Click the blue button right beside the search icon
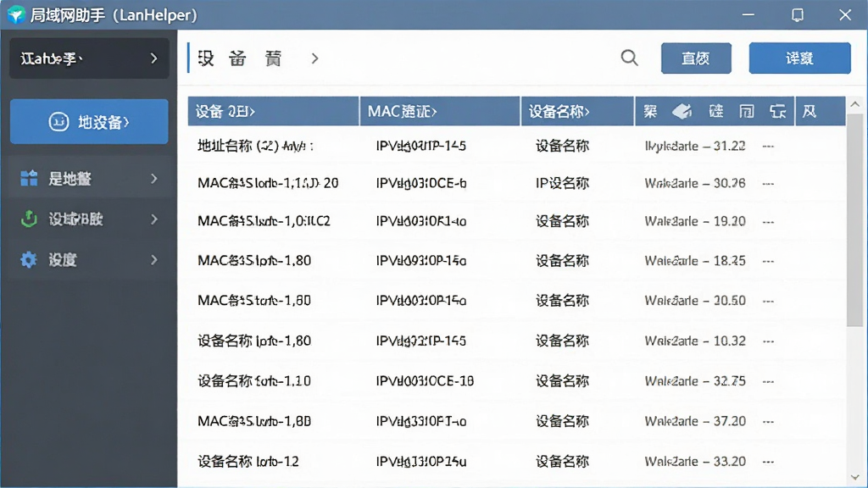868x488 pixels. 696,58
